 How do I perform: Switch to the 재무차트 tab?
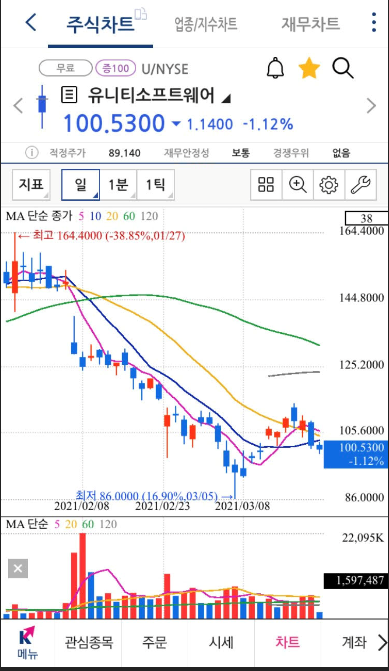(x=311, y=24)
